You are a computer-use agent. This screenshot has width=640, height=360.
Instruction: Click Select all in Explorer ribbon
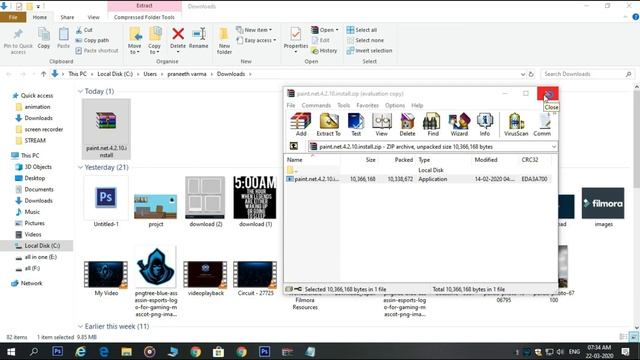(362, 30)
